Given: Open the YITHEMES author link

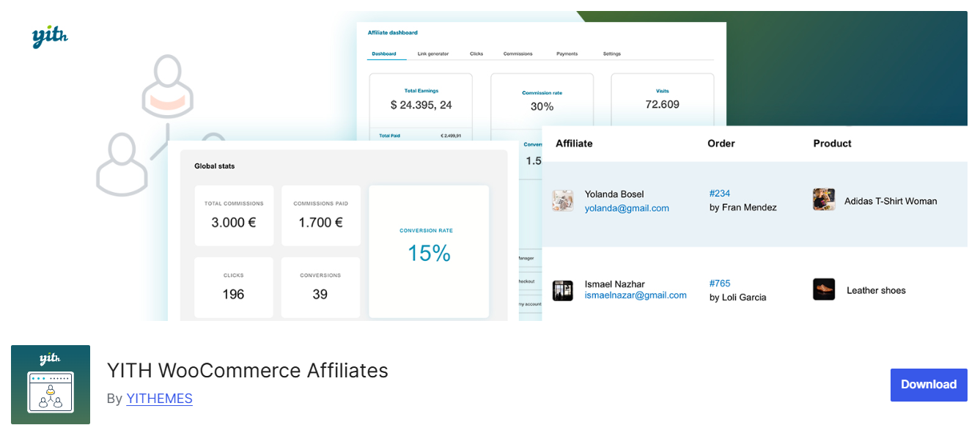Looking at the screenshot, I should [159, 399].
